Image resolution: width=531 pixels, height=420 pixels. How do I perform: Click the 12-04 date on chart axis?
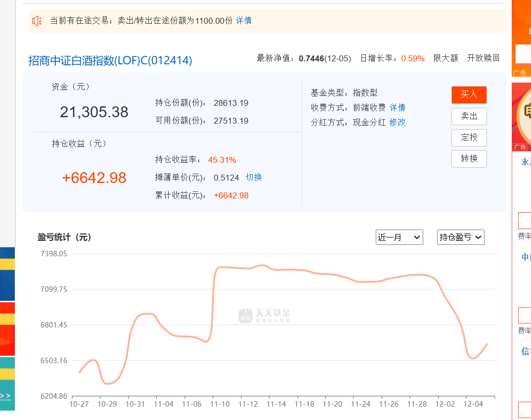click(473, 404)
